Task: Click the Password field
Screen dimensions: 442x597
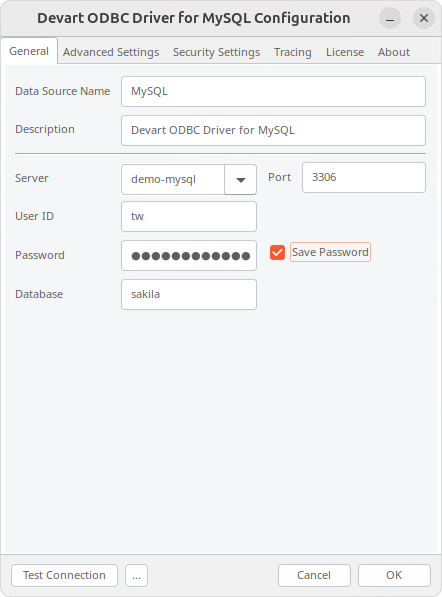Action: [x=189, y=255]
